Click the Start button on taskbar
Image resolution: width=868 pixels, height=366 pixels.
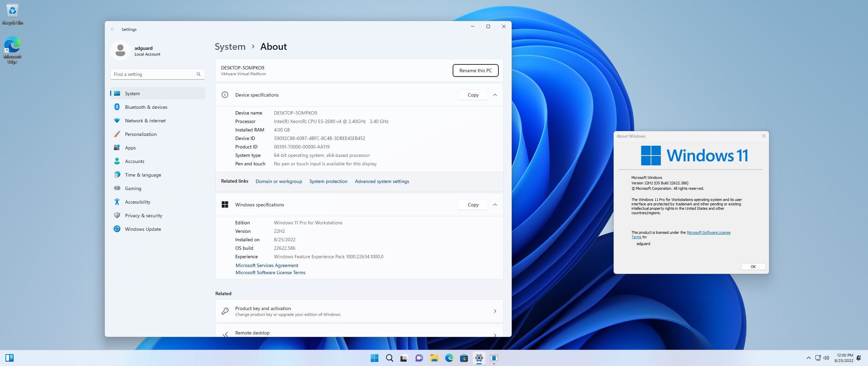[x=374, y=358]
